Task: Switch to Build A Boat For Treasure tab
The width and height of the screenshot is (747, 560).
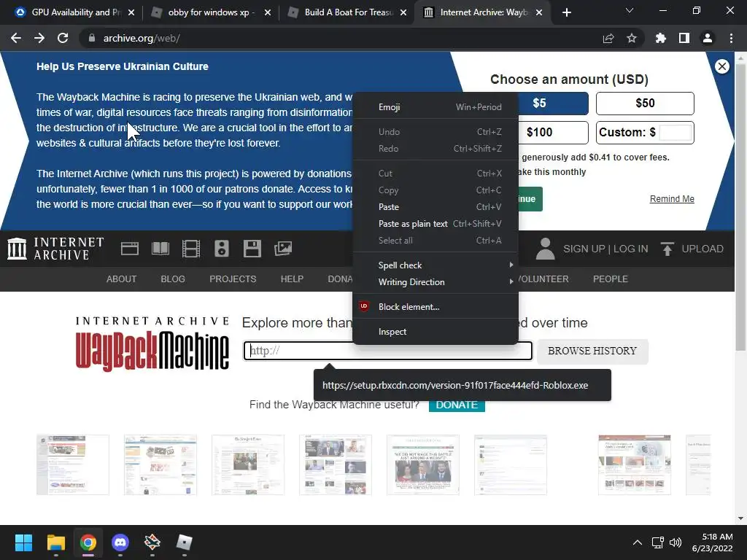Action: click(347, 12)
